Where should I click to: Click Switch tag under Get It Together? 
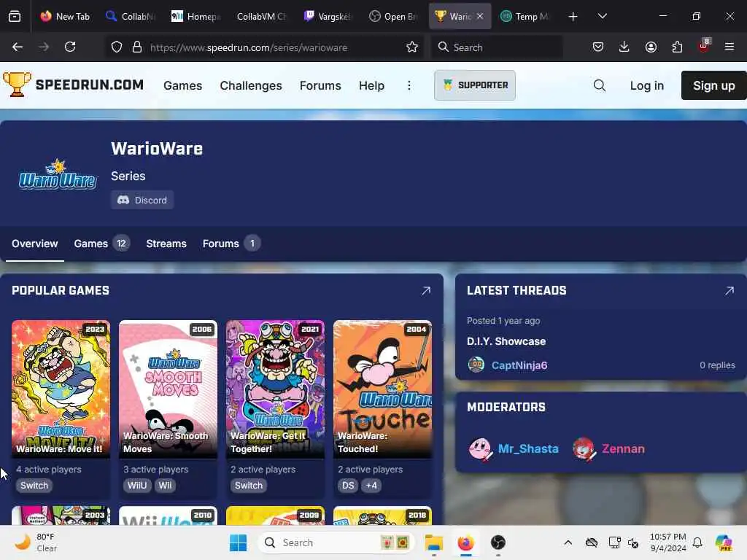pos(249,485)
